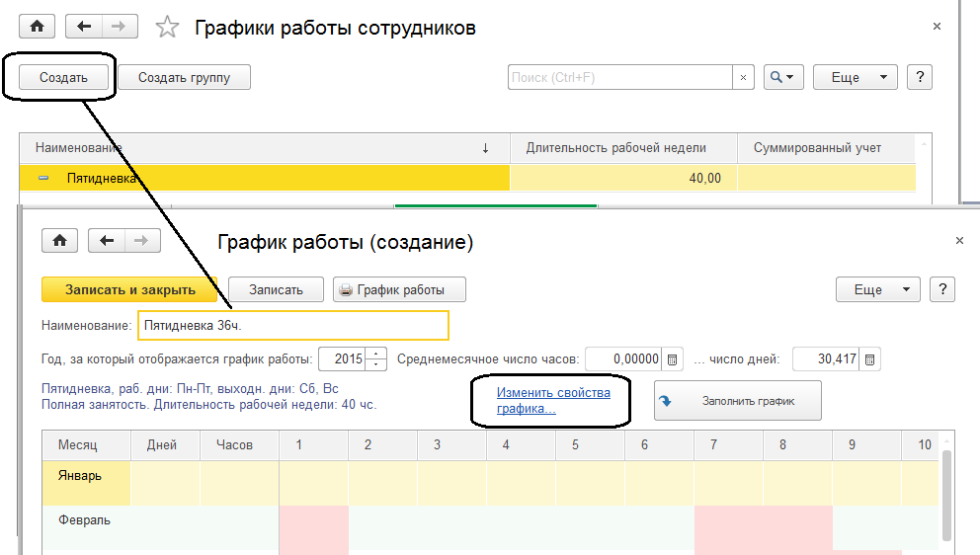The height and width of the screenshot is (555, 980).
Task: Open Еще menu in the list window
Action: (x=855, y=77)
